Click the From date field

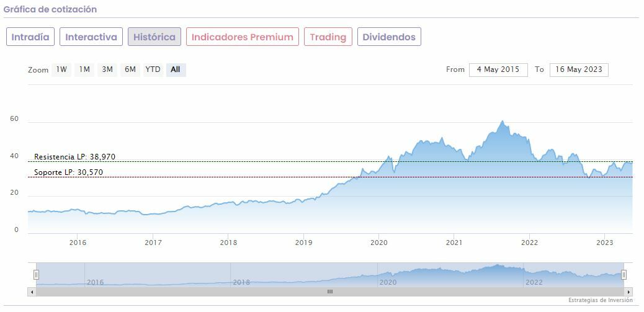pyautogui.click(x=498, y=69)
